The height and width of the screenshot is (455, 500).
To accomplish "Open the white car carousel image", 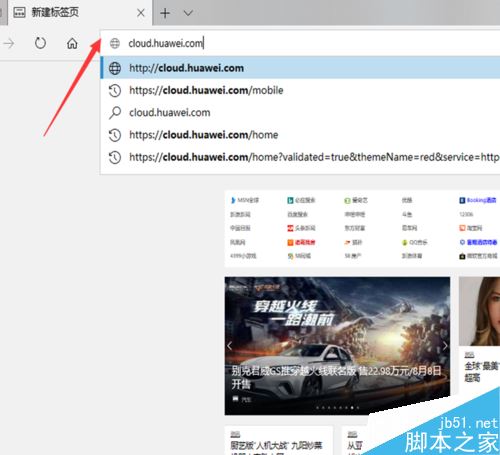I will tap(337, 346).
